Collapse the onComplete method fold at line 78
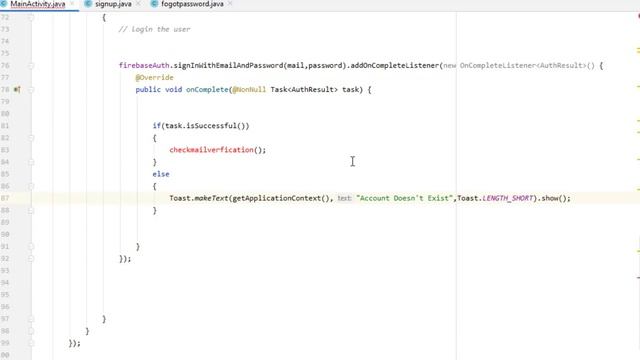 [31, 89]
